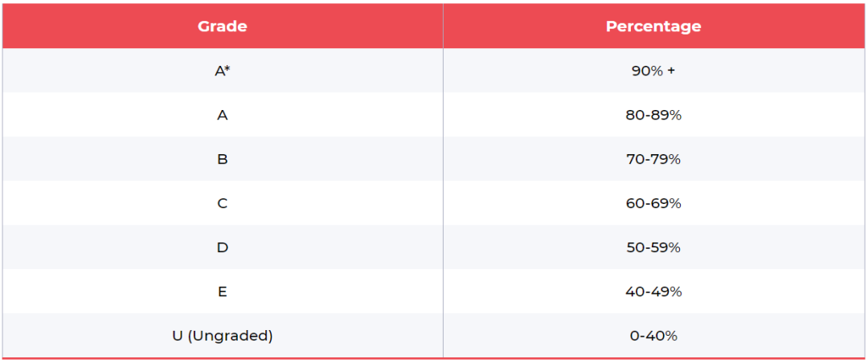868x363 pixels.
Task: Select the 0-40% percentage cell
Action: [x=653, y=336]
